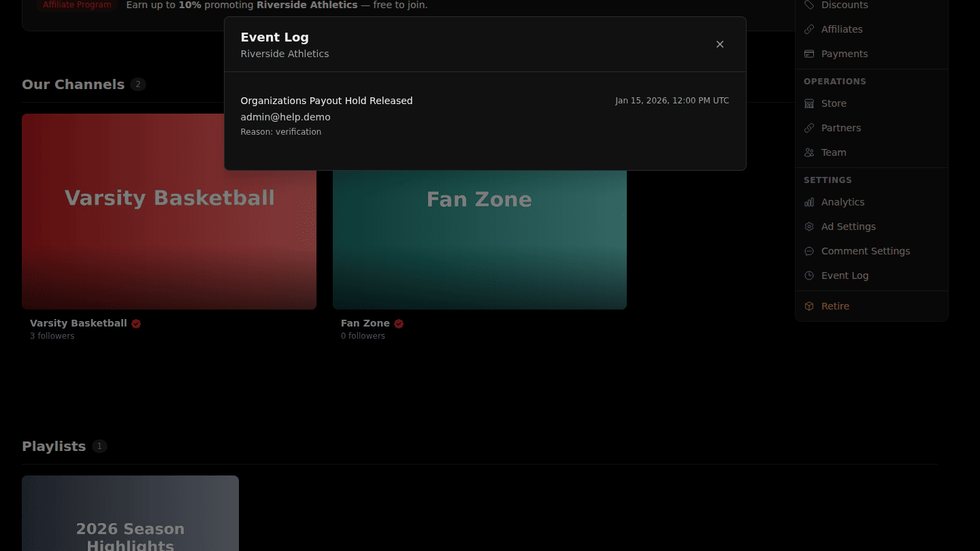Click the Fan Zone verified badge icon

coord(399,324)
